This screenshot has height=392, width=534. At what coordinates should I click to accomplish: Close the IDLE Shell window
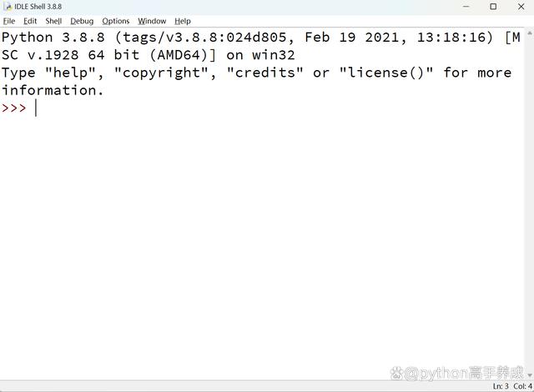(521, 7)
